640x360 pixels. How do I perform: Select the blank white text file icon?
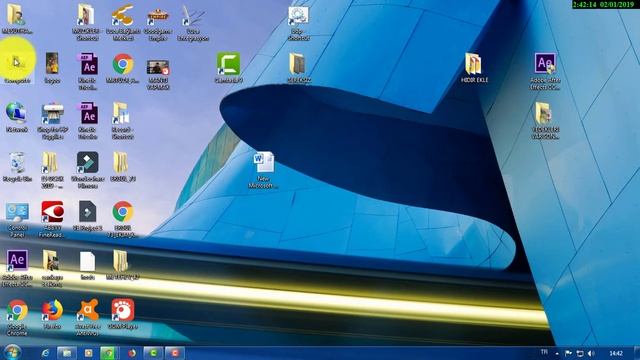(87, 261)
